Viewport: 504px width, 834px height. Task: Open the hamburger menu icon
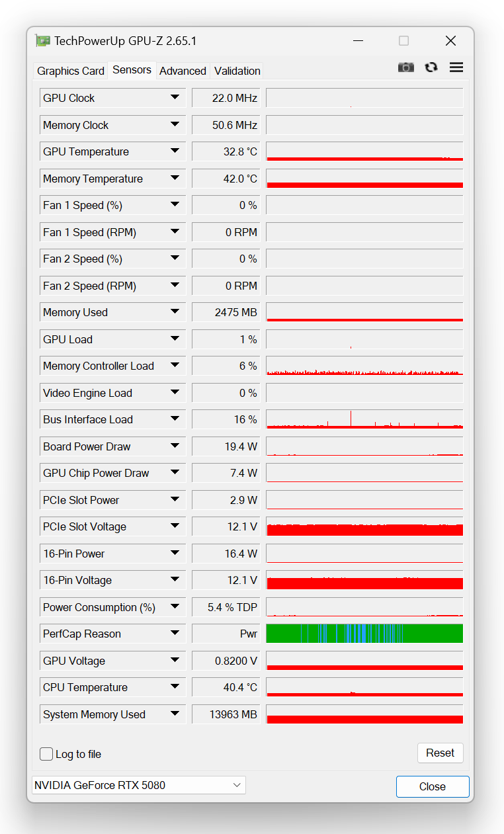click(456, 67)
